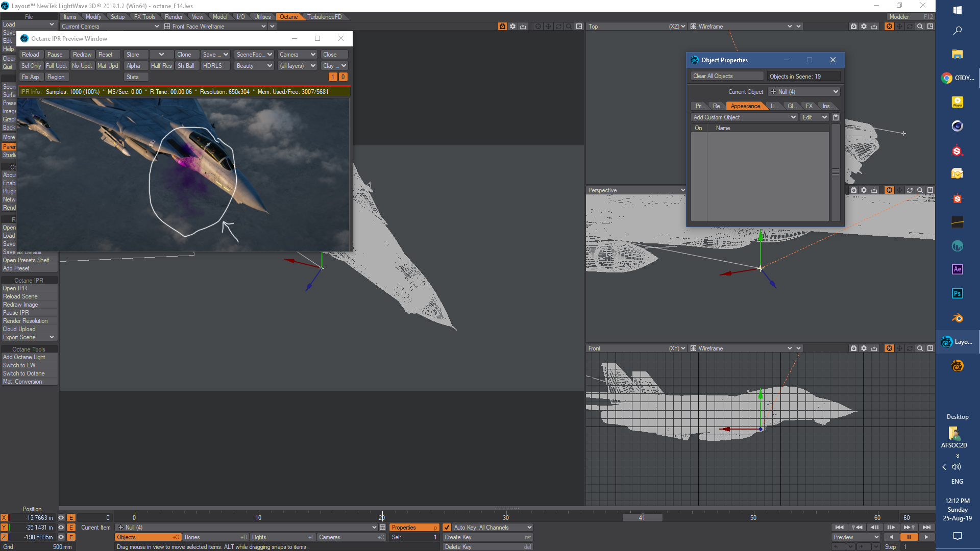Open Top viewport settings gear

tap(864, 27)
